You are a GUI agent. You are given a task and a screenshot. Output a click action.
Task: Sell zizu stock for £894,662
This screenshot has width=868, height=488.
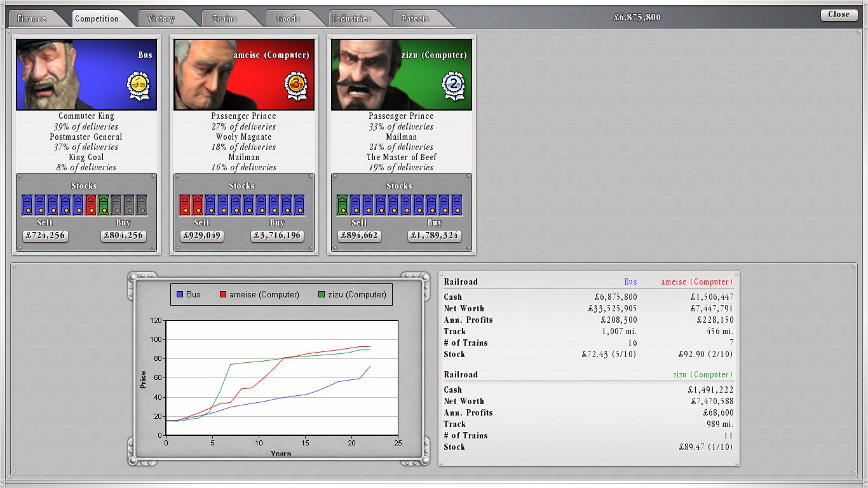click(360, 236)
